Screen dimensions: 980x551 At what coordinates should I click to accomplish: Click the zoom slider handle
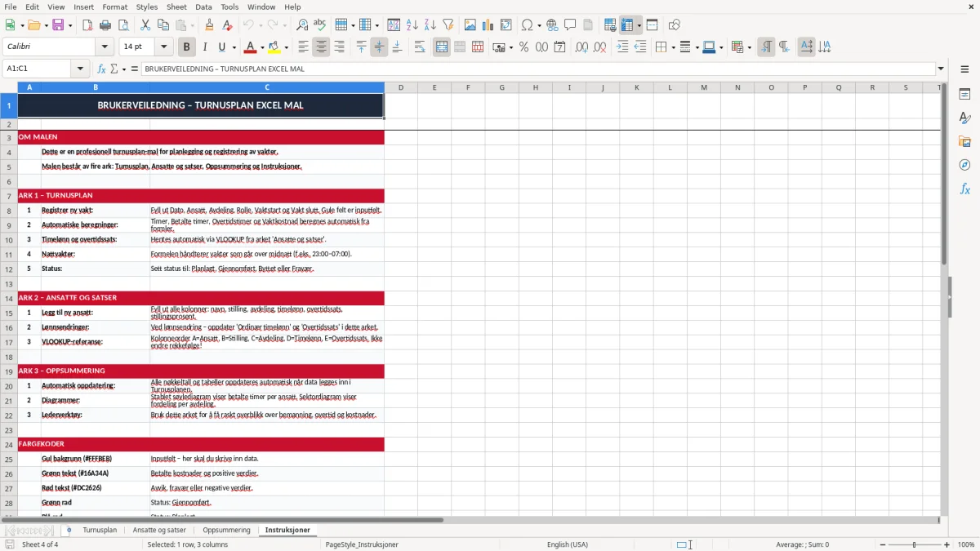pyautogui.click(x=914, y=544)
